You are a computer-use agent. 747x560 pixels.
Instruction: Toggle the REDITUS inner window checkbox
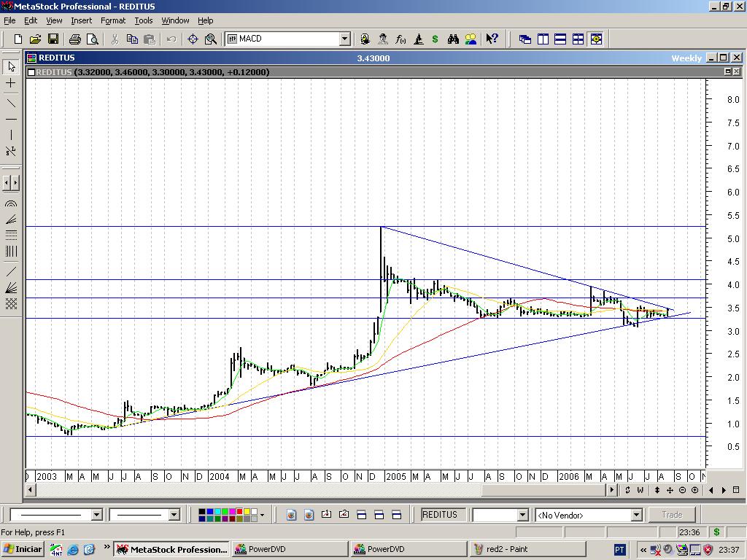pyautogui.click(x=31, y=72)
